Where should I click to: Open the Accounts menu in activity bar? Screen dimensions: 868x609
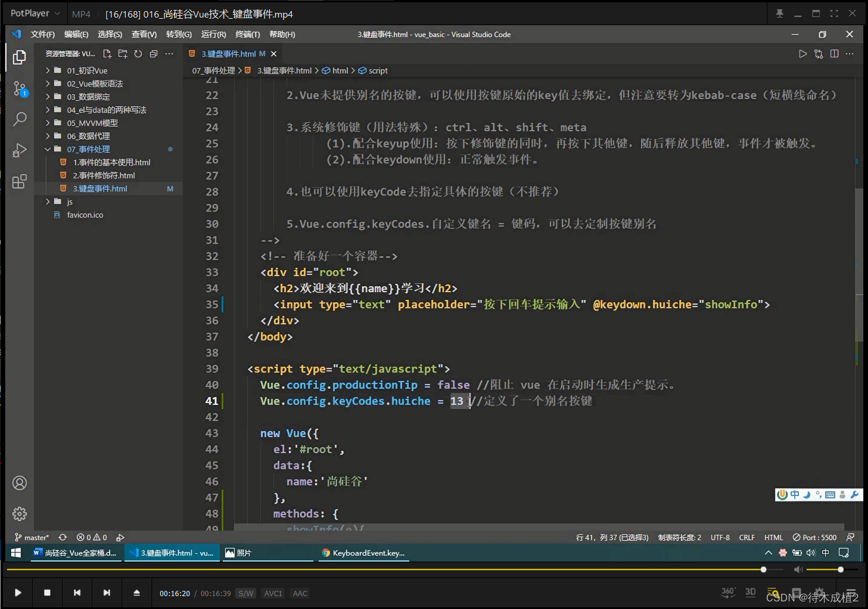[19, 483]
